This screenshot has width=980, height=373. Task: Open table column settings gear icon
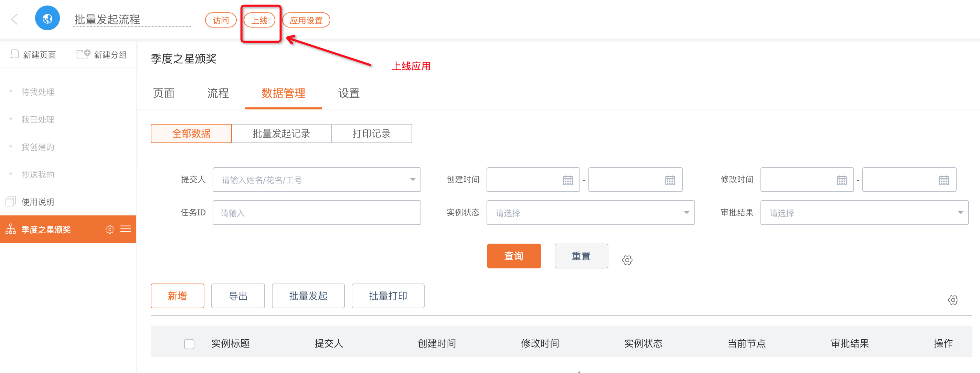click(x=952, y=300)
